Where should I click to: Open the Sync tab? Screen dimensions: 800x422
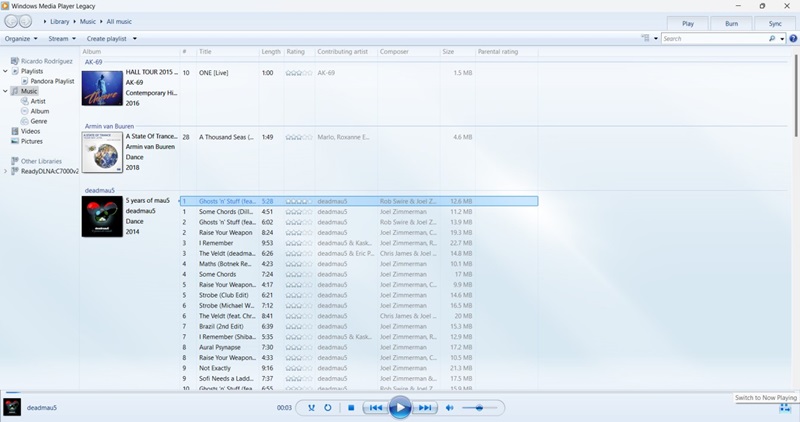point(775,23)
